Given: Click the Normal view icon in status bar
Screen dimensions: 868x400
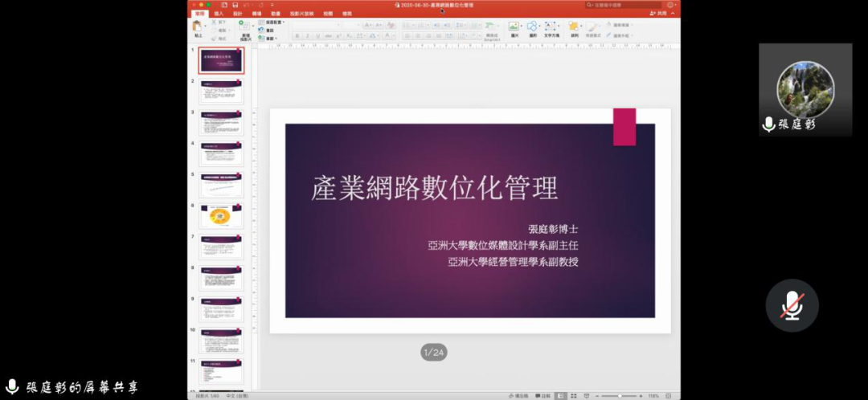Looking at the screenshot, I should click(561, 395).
